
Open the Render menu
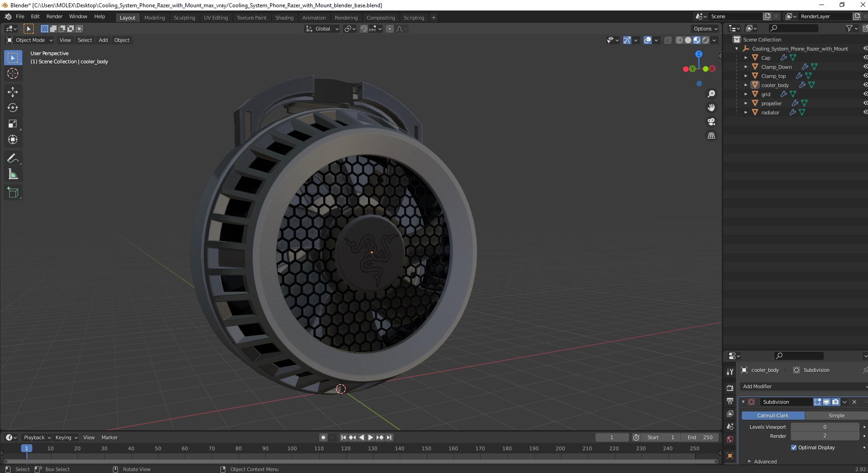pyautogui.click(x=54, y=16)
